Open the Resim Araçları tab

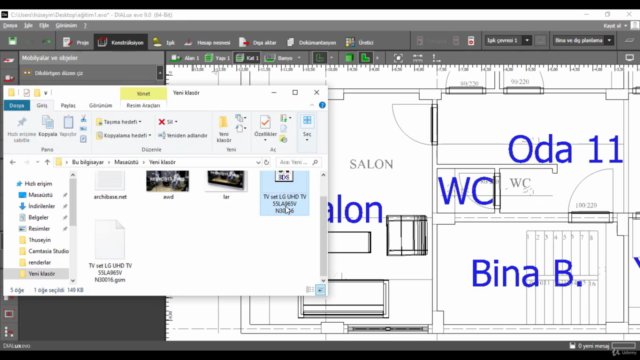143,105
